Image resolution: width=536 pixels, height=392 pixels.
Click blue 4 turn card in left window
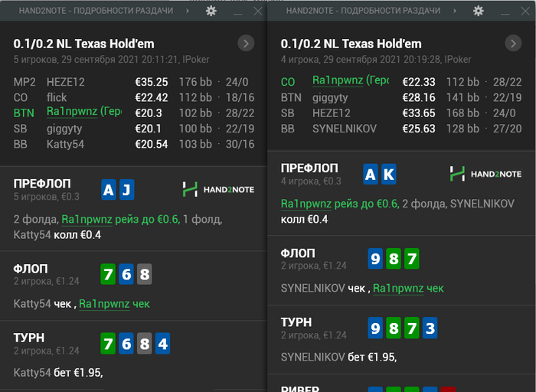[x=162, y=344]
